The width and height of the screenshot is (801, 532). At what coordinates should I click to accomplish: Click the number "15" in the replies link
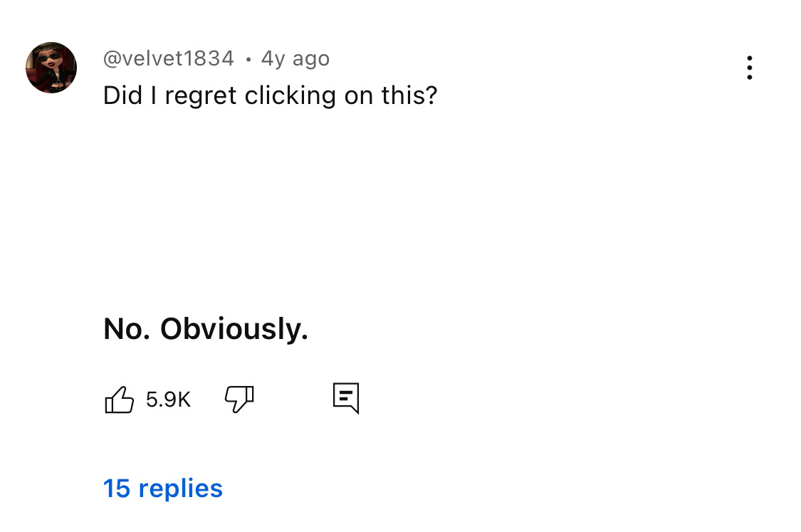pyautogui.click(x=117, y=489)
